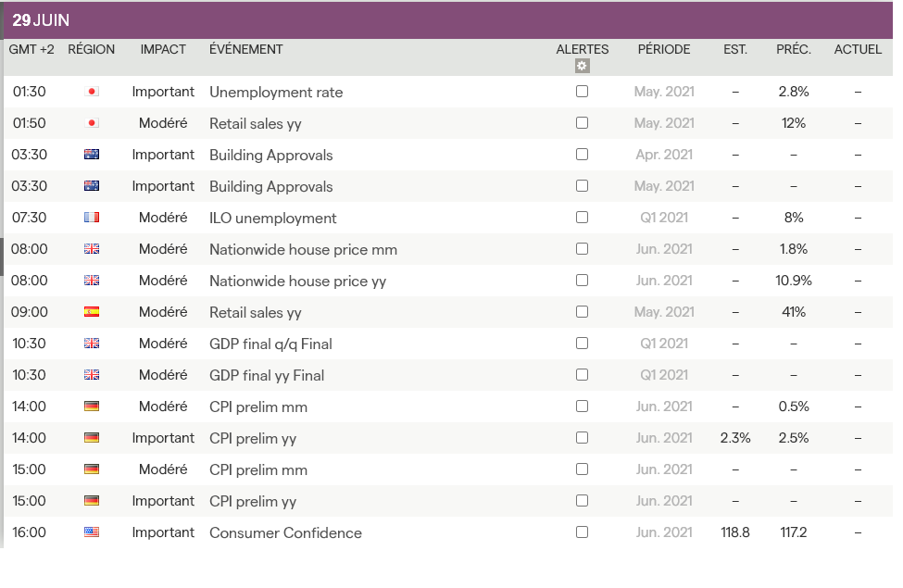Click the 29 JUIN date header
Screen dimensions: 903x588
[x=41, y=20]
